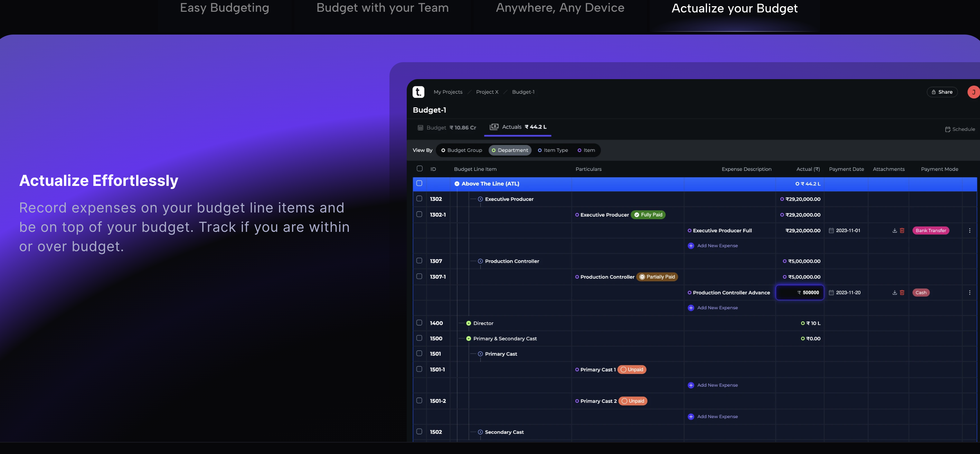Viewport: 980px width, 454px height.
Task: Check the row 1500 checkbox
Action: (x=419, y=338)
